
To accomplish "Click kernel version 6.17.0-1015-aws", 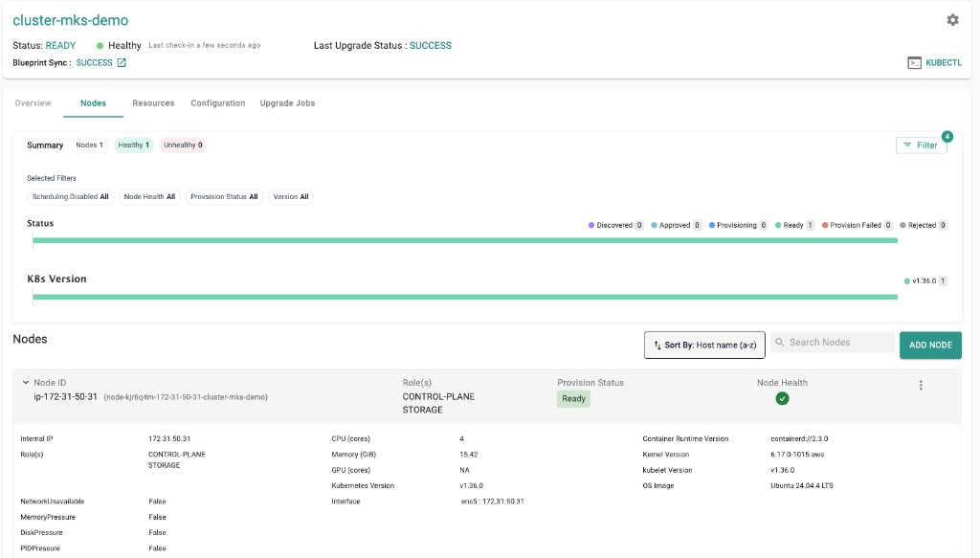I will tap(797, 455).
